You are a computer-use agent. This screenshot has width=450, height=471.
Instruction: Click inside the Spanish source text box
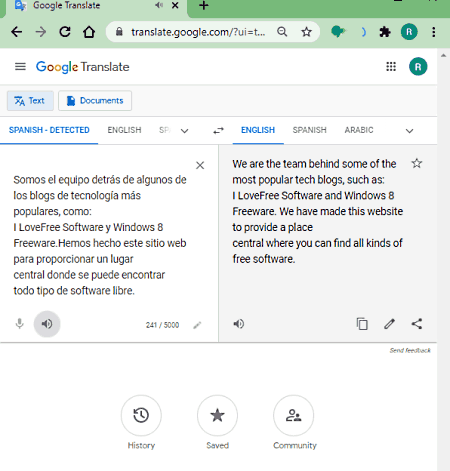click(x=100, y=235)
